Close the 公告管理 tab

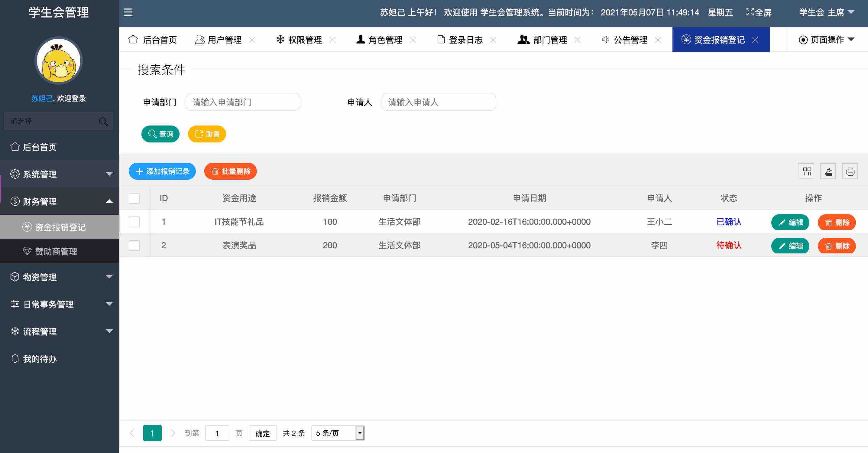tap(658, 40)
